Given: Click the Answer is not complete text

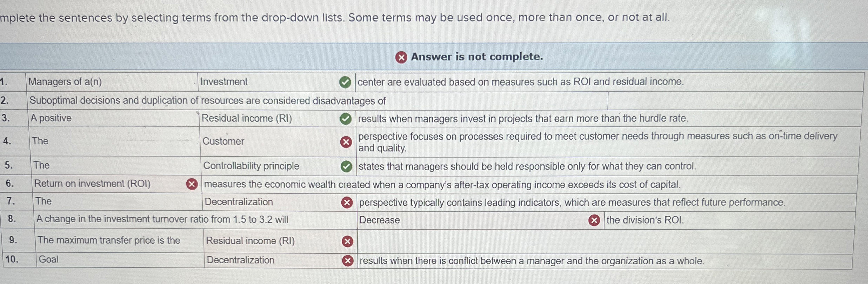Looking at the screenshot, I should point(477,57).
